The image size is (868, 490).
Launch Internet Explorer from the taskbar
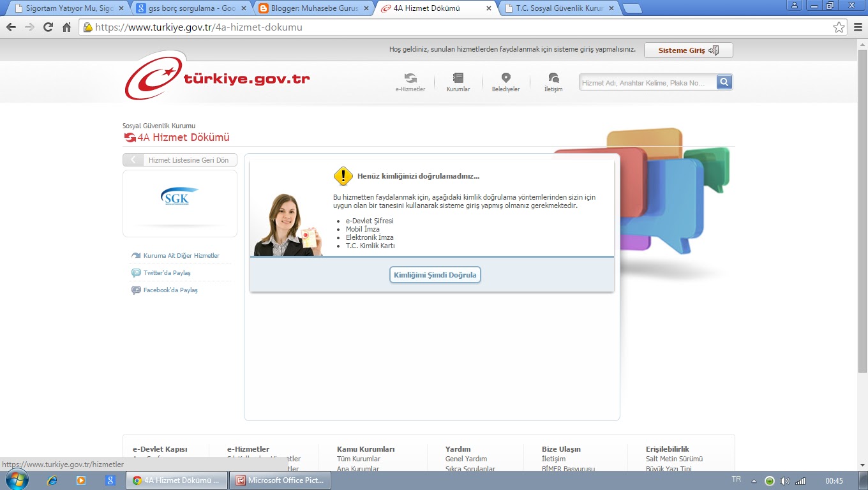click(53, 480)
